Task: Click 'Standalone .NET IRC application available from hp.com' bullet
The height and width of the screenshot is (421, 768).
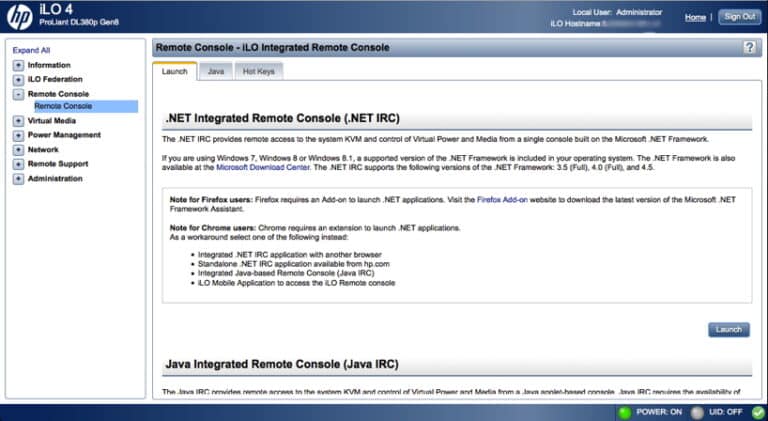Action: 294,264
